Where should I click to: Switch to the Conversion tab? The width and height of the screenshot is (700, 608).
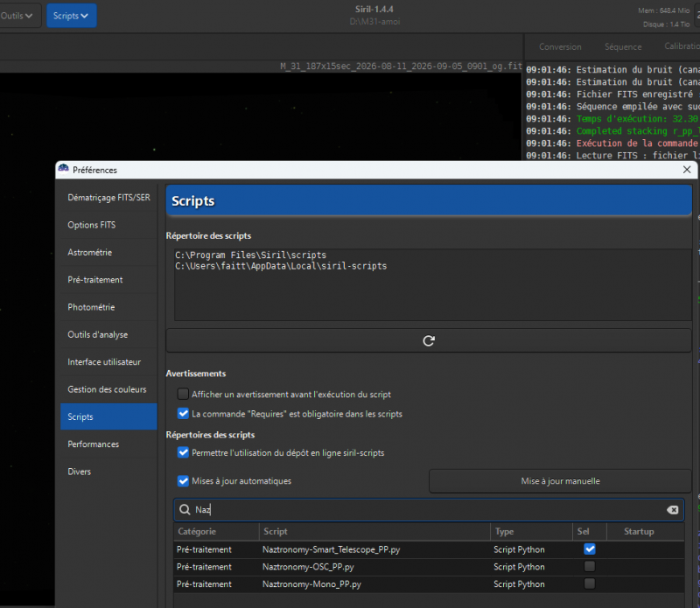pos(560,46)
